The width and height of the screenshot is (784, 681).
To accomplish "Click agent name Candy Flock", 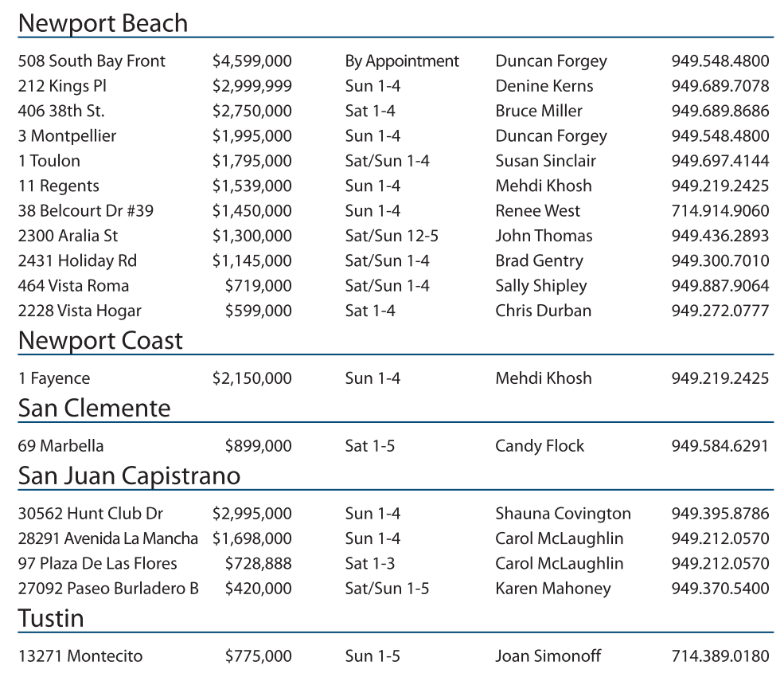I will point(539,446).
